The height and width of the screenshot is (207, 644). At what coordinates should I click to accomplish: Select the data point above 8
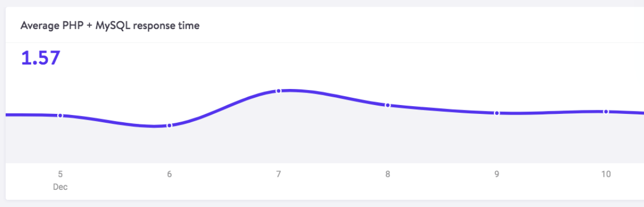[x=388, y=105]
